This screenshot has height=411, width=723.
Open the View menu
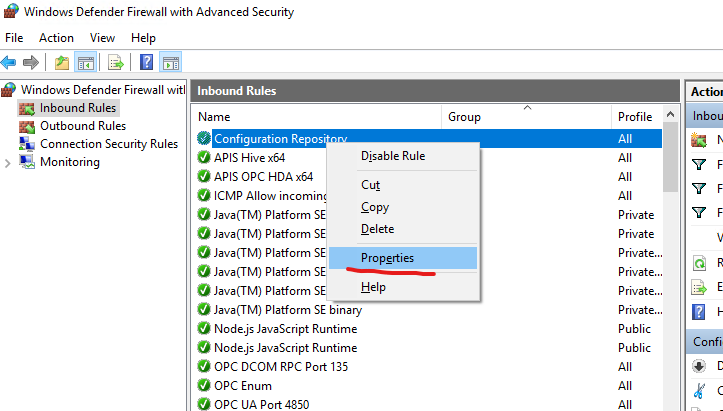(x=102, y=38)
